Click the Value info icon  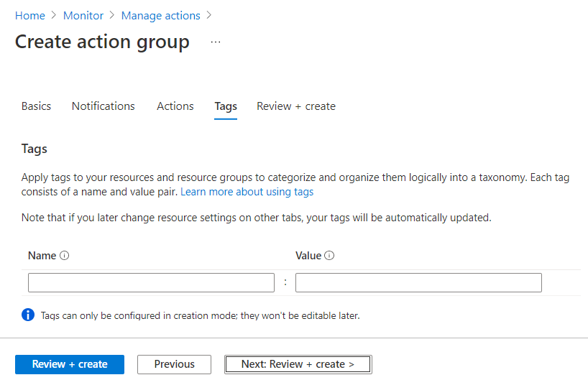pos(329,256)
